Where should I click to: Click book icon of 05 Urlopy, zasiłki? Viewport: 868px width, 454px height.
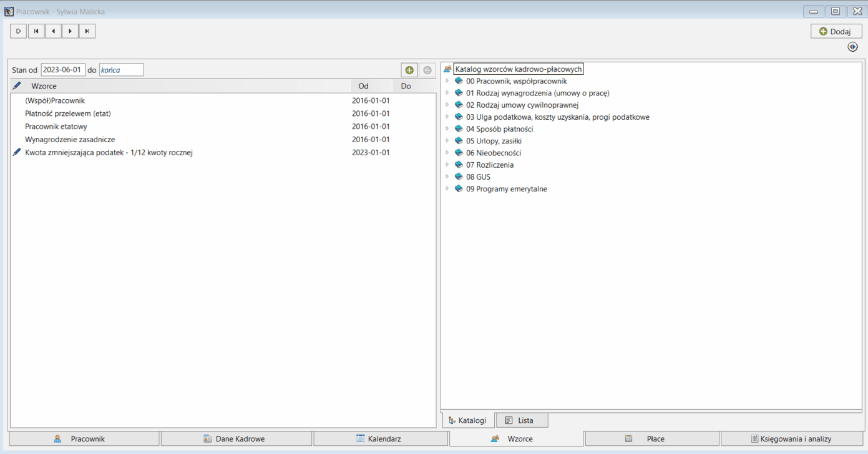tap(459, 141)
